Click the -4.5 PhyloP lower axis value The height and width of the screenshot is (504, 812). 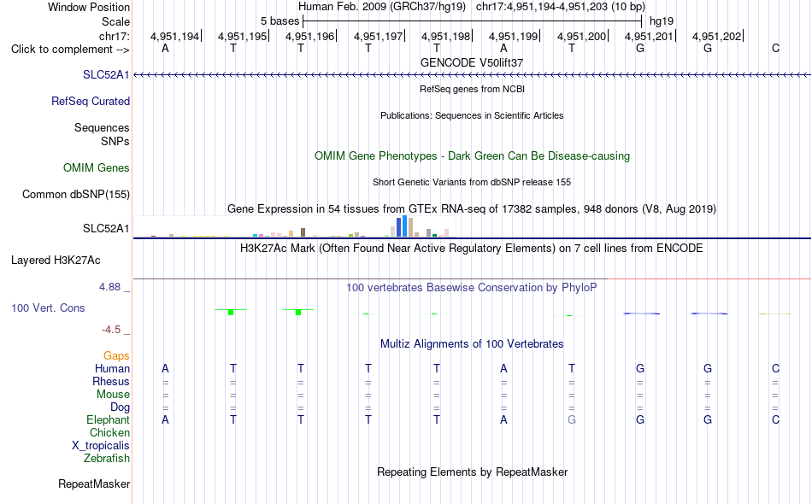pos(111,330)
